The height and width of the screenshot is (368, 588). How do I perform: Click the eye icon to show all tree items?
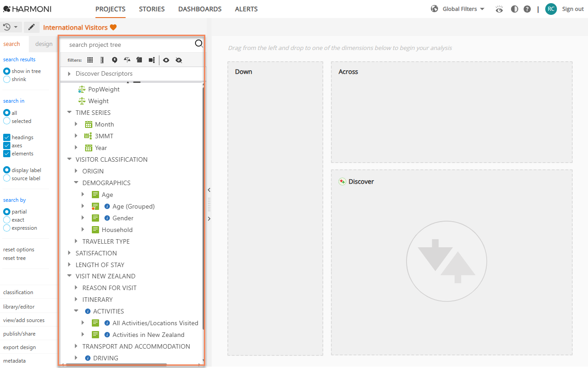coord(166,59)
